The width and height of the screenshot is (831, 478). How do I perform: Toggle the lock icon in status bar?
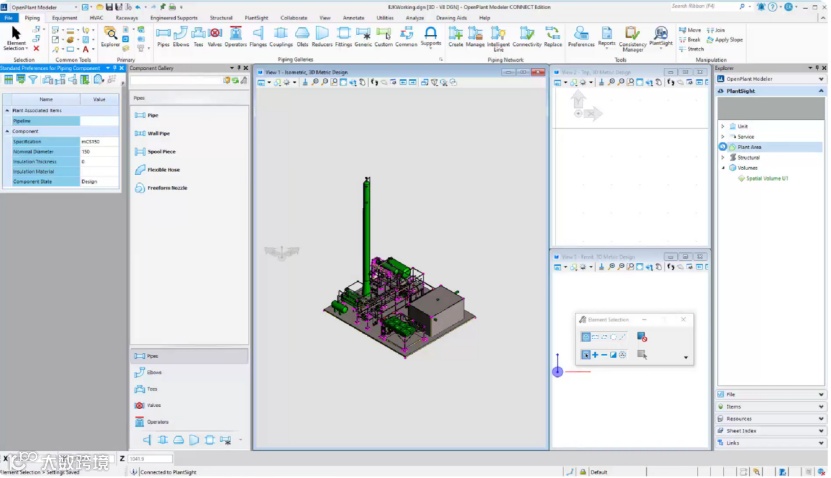583,472
